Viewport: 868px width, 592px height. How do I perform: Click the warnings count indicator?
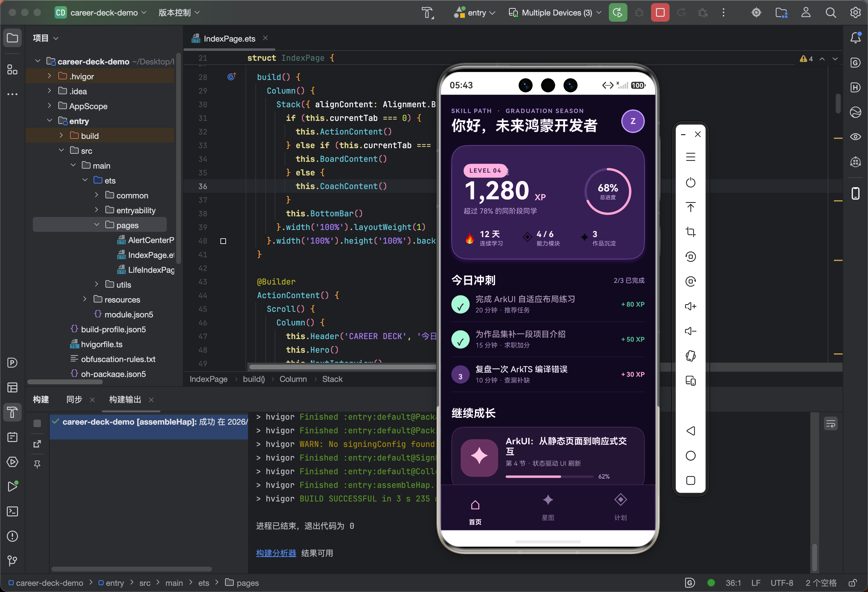(806, 59)
